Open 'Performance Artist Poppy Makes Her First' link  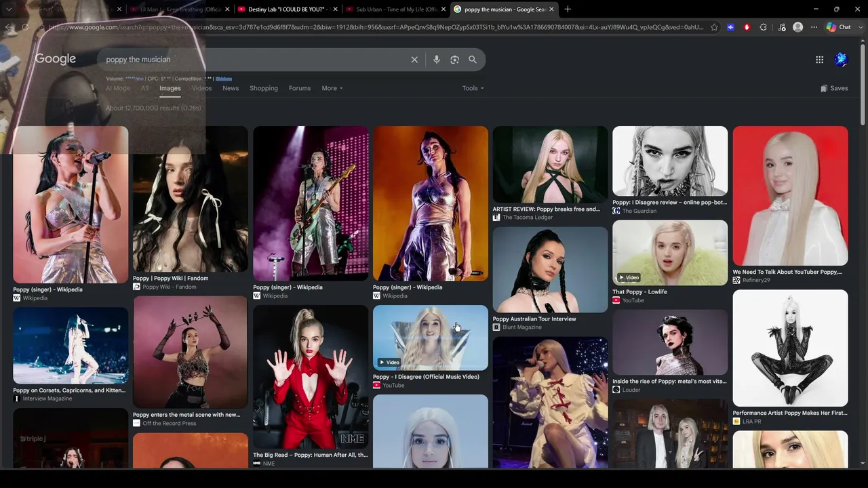[x=790, y=412]
